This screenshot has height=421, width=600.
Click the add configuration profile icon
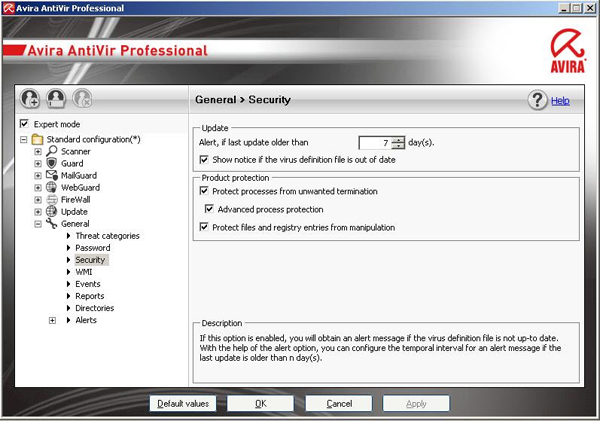coord(30,98)
